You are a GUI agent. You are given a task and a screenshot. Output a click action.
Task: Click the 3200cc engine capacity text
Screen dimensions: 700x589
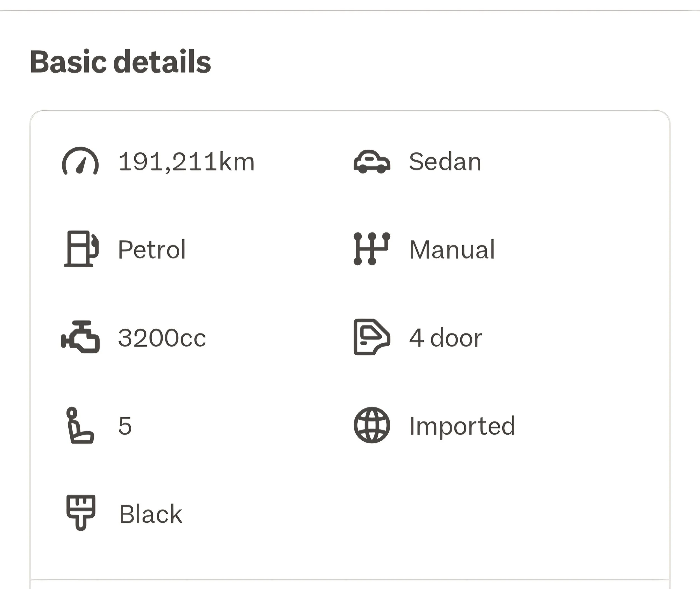coord(162,338)
